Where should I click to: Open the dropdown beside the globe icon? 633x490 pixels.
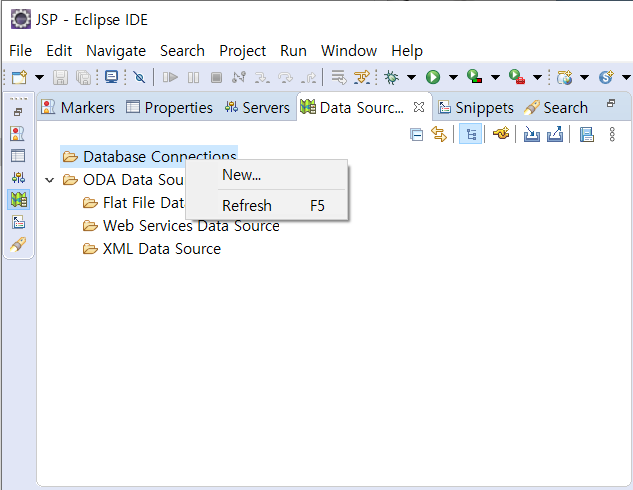coord(584,77)
